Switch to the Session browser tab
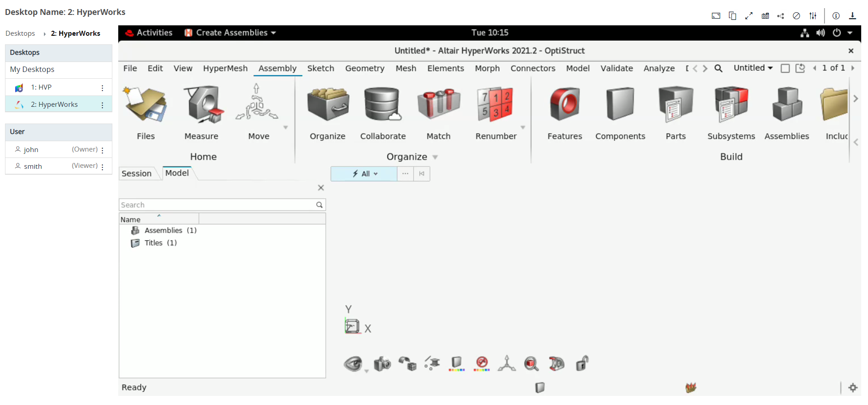Image resolution: width=868 pixels, height=405 pixels. coord(136,174)
